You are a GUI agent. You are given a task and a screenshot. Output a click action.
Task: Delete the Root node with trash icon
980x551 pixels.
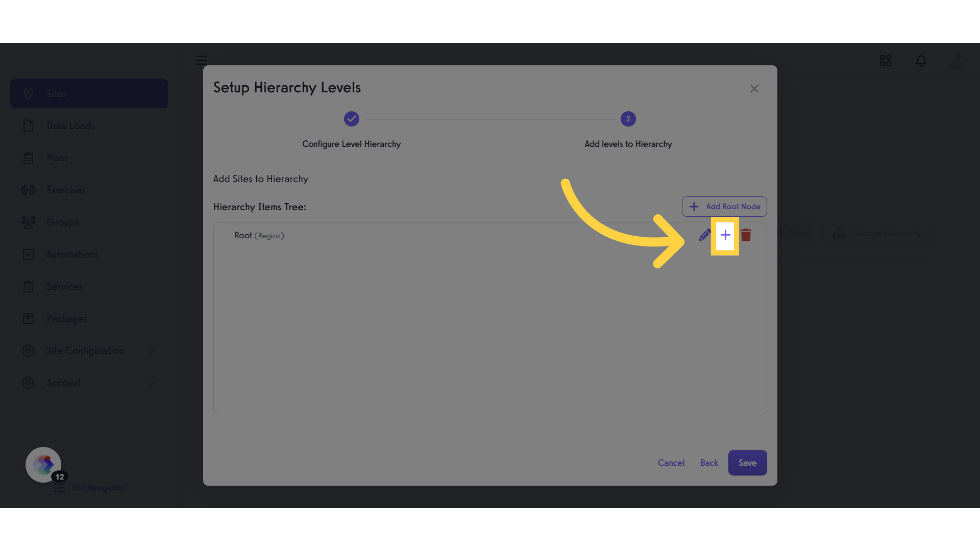pos(746,235)
